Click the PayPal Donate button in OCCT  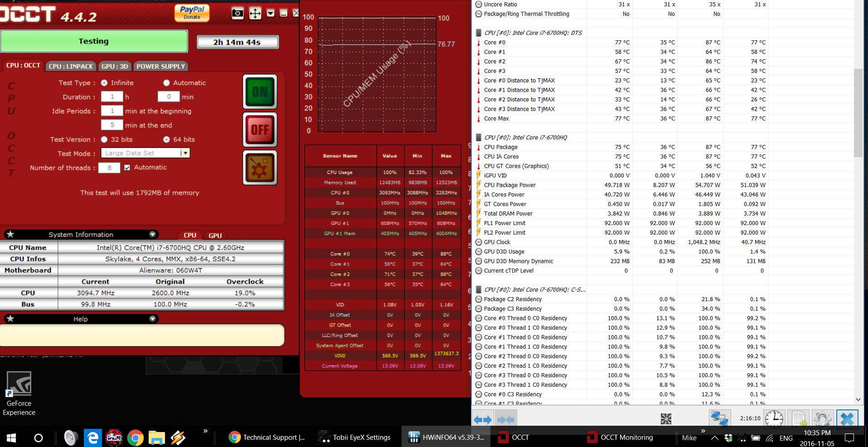(x=192, y=13)
